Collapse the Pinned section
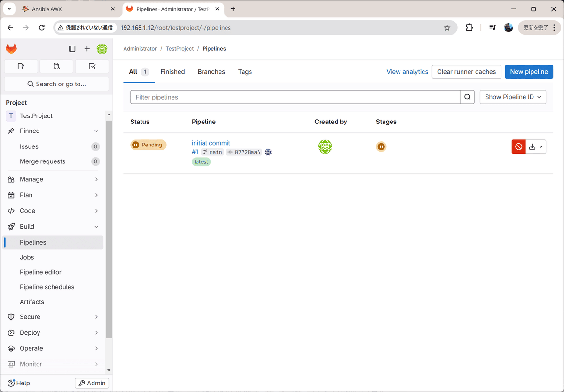Viewport: 564px width, 392px height. click(x=96, y=131)
